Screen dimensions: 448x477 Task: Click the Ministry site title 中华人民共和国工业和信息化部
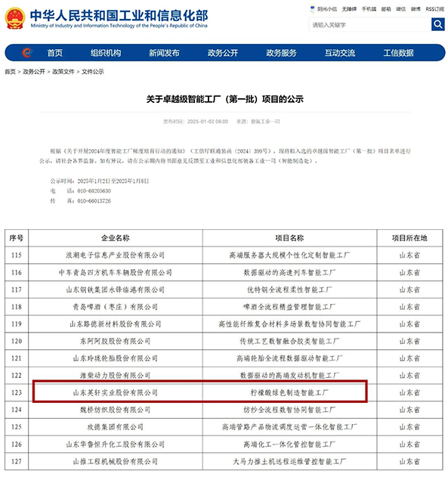[119, 16]
